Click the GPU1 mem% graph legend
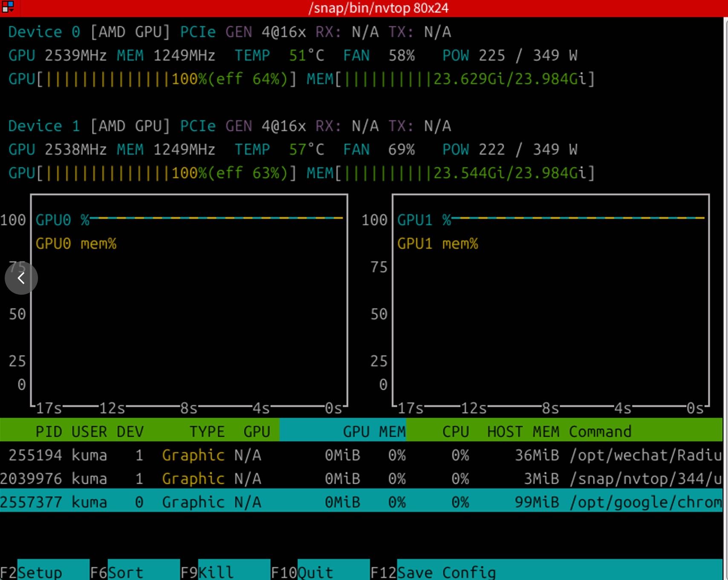This screenshot has width=728, height=580. tap(438, 244)
